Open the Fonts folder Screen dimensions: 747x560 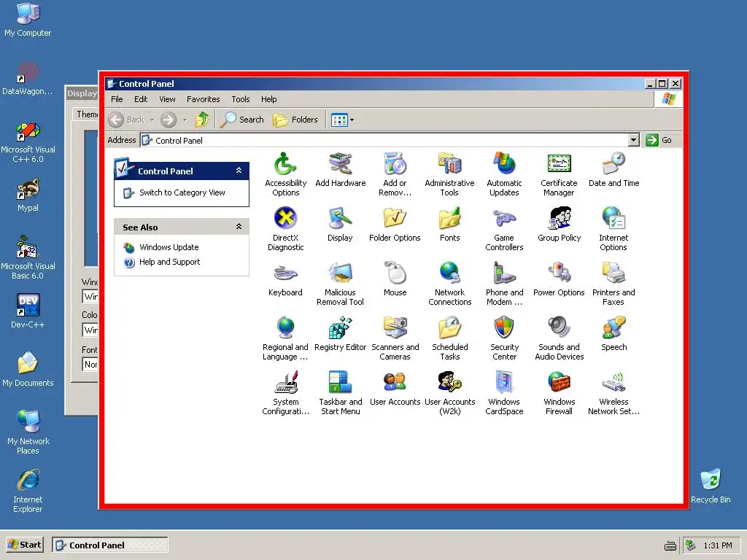click(x=449, y=225)
